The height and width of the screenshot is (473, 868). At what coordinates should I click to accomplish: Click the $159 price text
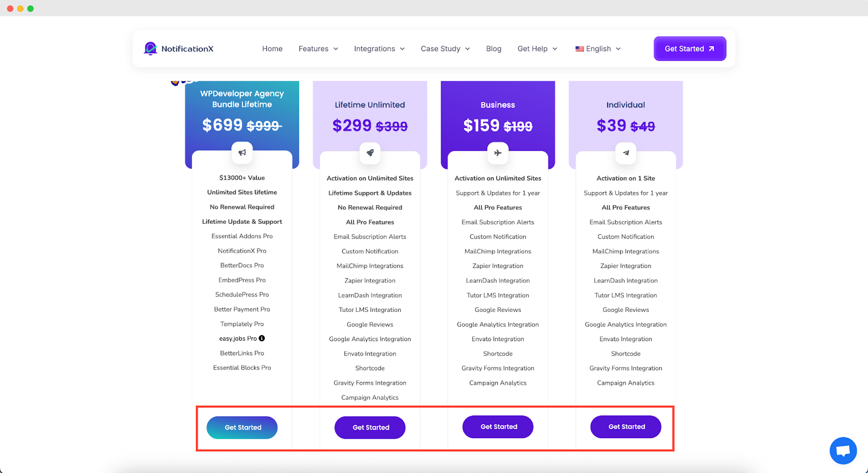point(481,126)
